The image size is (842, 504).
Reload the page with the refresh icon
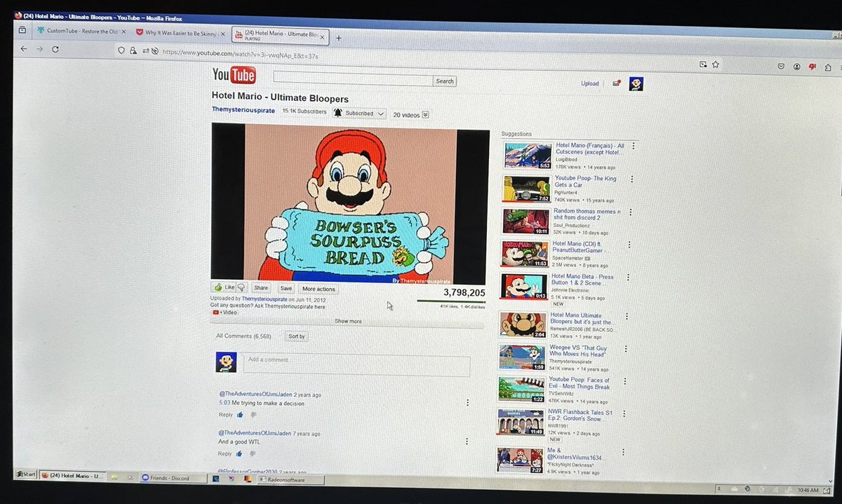coord(55,49)
